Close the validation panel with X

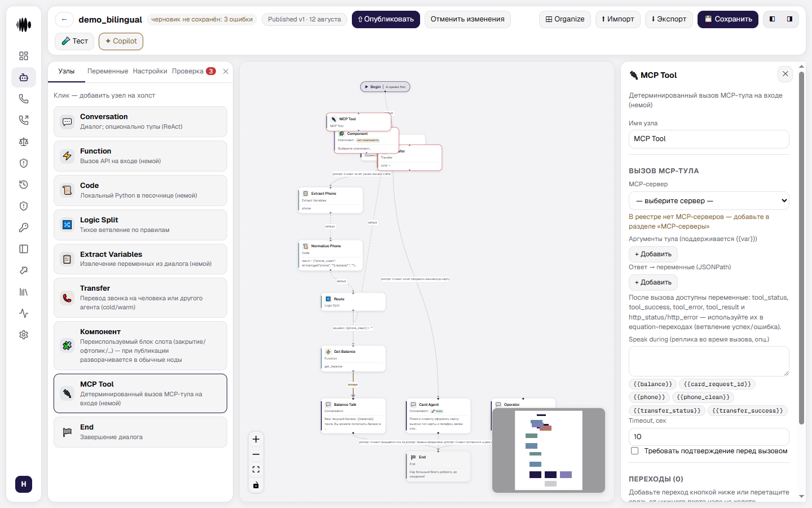pyautogui.click(x=226, y=71)
